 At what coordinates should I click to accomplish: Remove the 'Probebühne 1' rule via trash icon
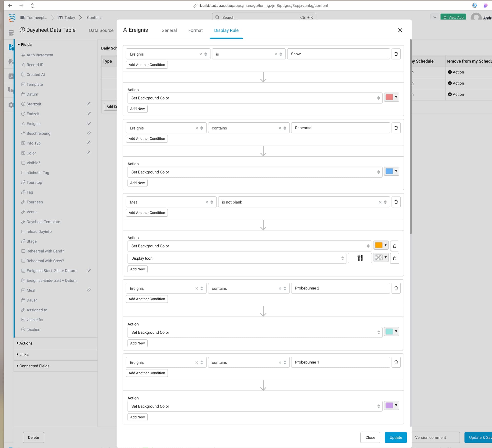[396, 362]
